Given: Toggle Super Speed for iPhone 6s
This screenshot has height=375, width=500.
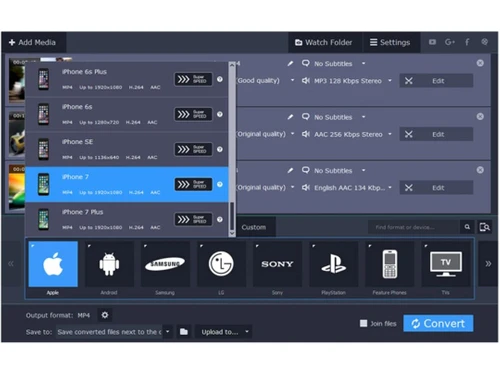Looking at the screenshot, I should pos(193,114).
